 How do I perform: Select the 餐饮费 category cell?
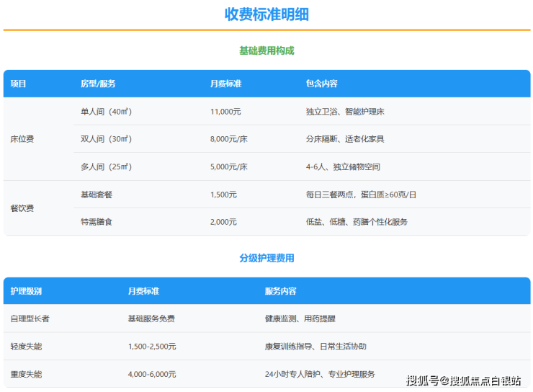[x=22, y=208]
